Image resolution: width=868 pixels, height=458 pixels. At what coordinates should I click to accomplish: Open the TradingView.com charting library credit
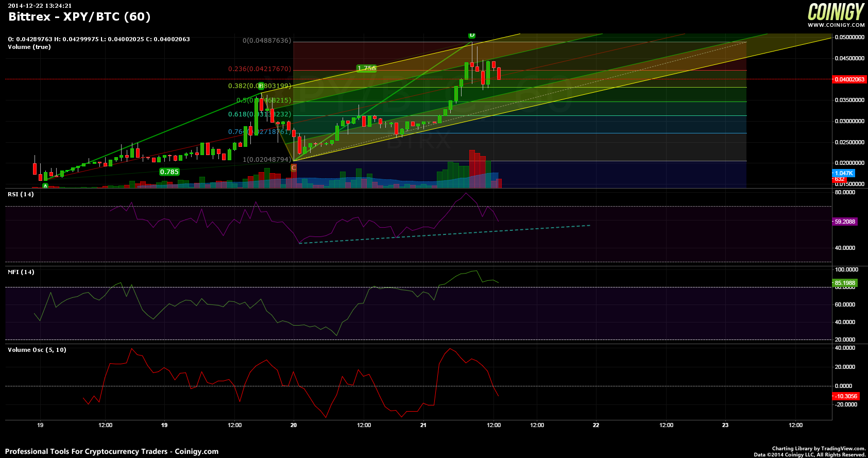pos(819,449)
